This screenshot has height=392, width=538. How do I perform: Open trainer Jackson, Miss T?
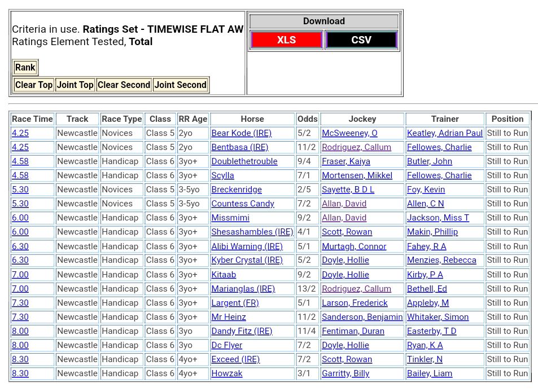coord(438,218)
